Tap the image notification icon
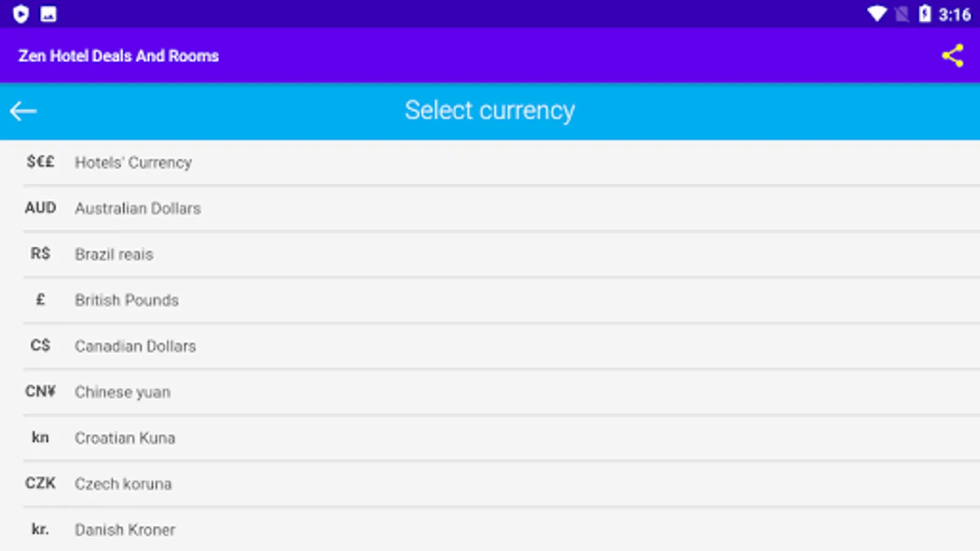The width and height of the screenshot is (980, 551). point(48,13)
